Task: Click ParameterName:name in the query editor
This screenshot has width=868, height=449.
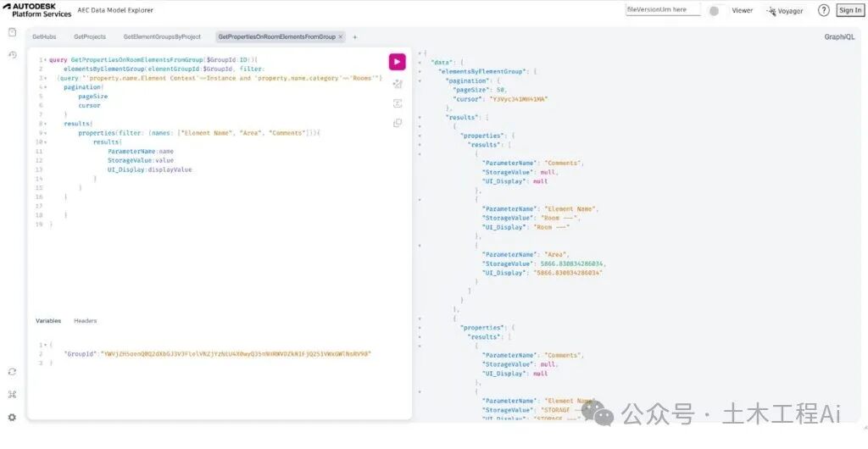Action: (141, 152)
